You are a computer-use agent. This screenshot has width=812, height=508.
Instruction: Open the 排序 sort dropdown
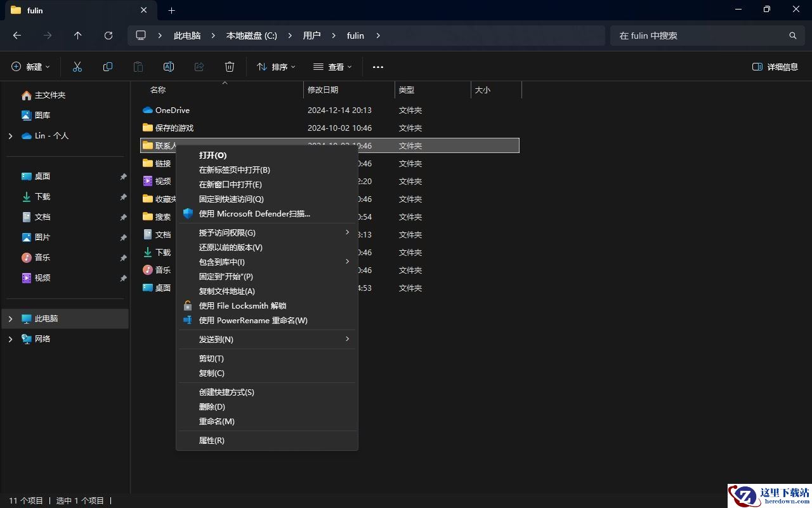click(x=276, y=67)
